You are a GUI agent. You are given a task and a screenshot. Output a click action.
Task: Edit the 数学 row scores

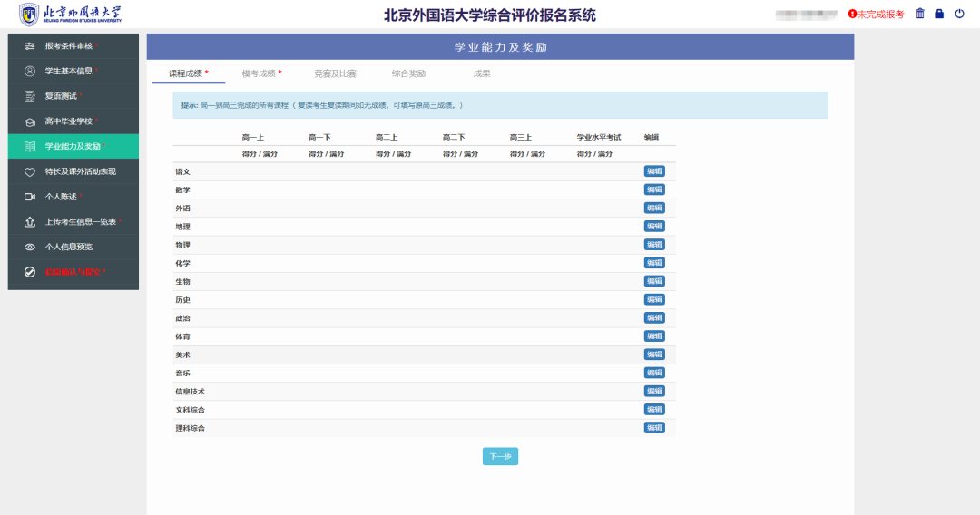653,189
